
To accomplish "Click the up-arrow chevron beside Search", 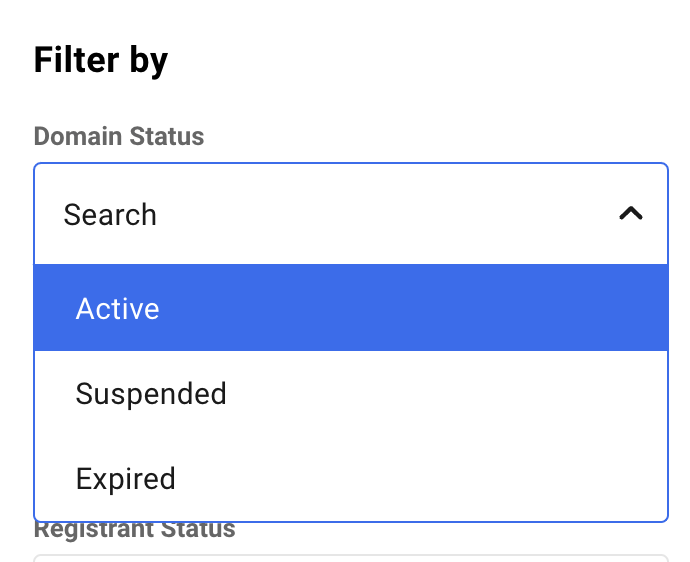I will 631,213.
